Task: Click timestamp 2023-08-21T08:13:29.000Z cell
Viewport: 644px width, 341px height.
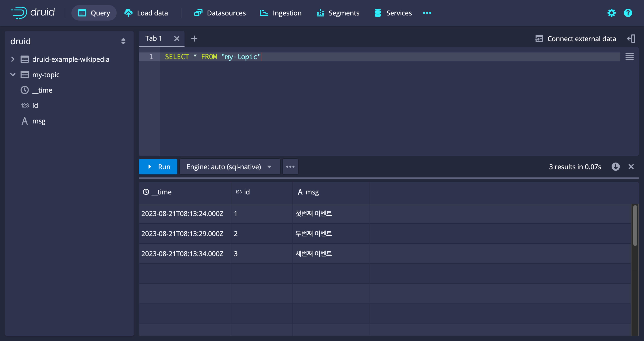Action: [x=185, y=234]
